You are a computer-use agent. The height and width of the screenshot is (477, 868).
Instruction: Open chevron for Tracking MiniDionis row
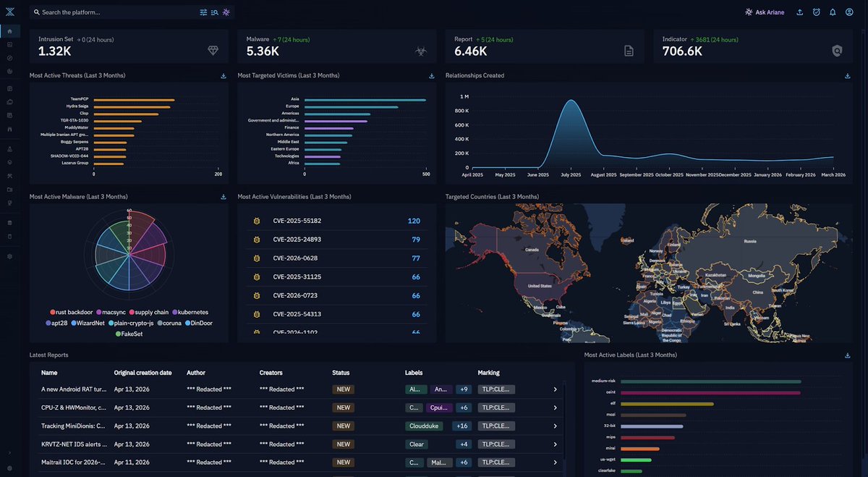click(x=556, y=426)
